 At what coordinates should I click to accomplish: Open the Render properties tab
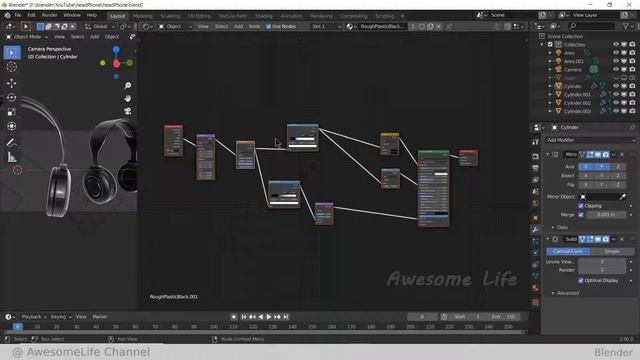pos(536,156)
